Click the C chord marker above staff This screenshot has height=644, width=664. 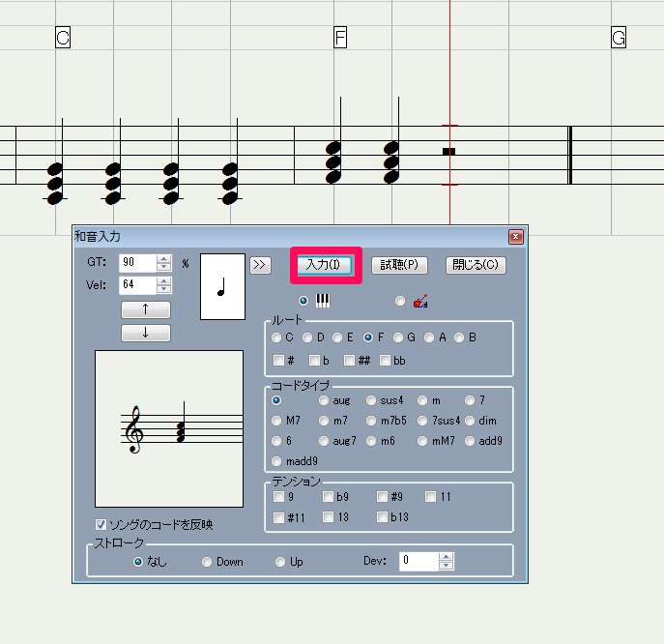(63, 39)
